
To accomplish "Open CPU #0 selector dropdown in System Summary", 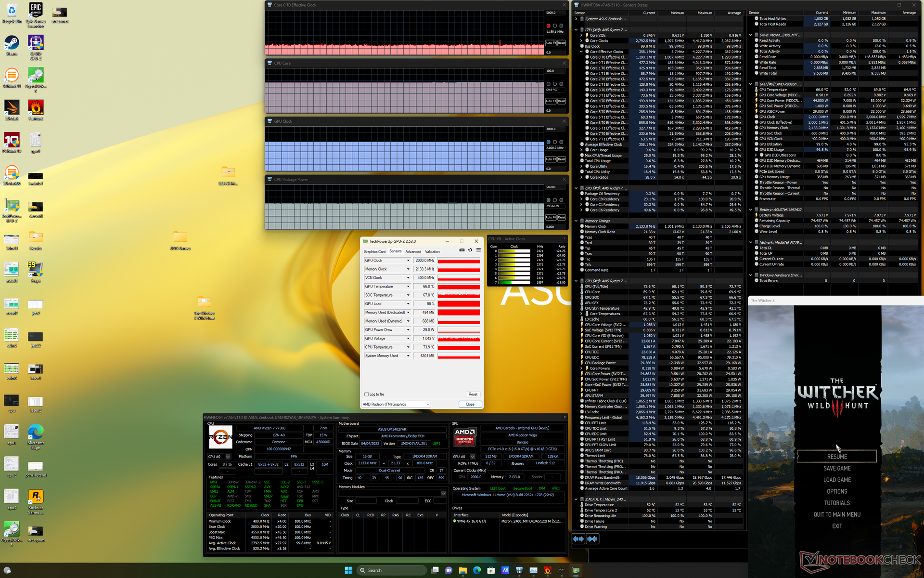I will click(x=228, y=456).
